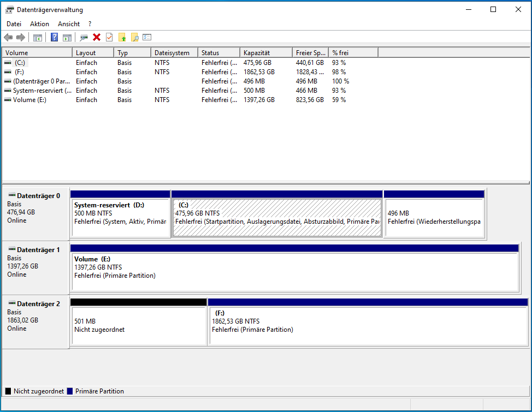Sort by the Status column header
The image size is (532, 412).
tap(219, 52)
